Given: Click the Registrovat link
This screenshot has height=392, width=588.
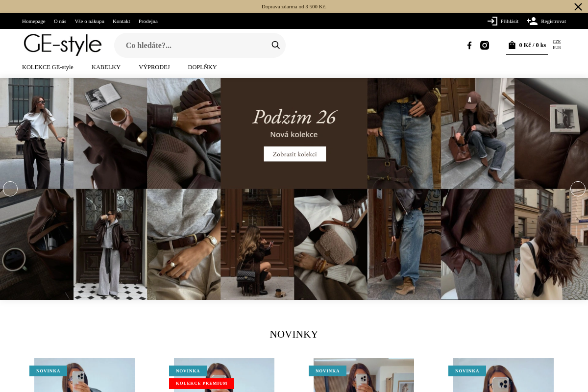Looking at the screenshot, I should (x=553, y=21).
